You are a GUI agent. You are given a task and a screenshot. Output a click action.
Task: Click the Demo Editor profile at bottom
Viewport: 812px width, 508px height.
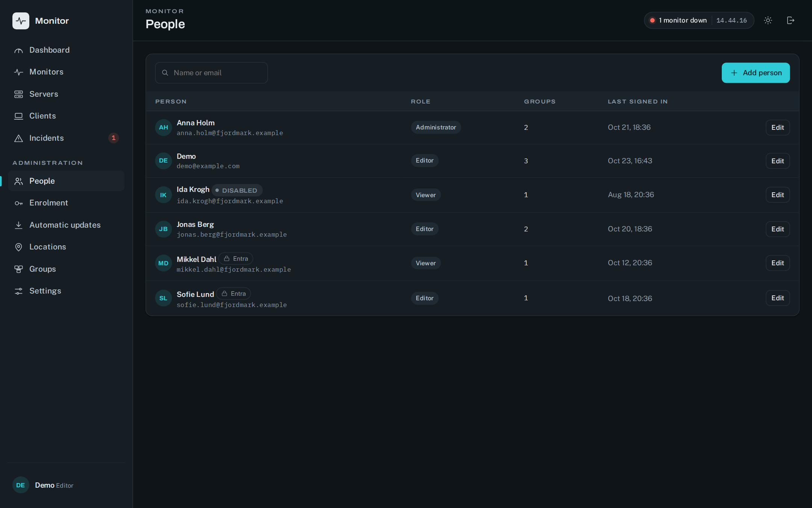(66, 485)
